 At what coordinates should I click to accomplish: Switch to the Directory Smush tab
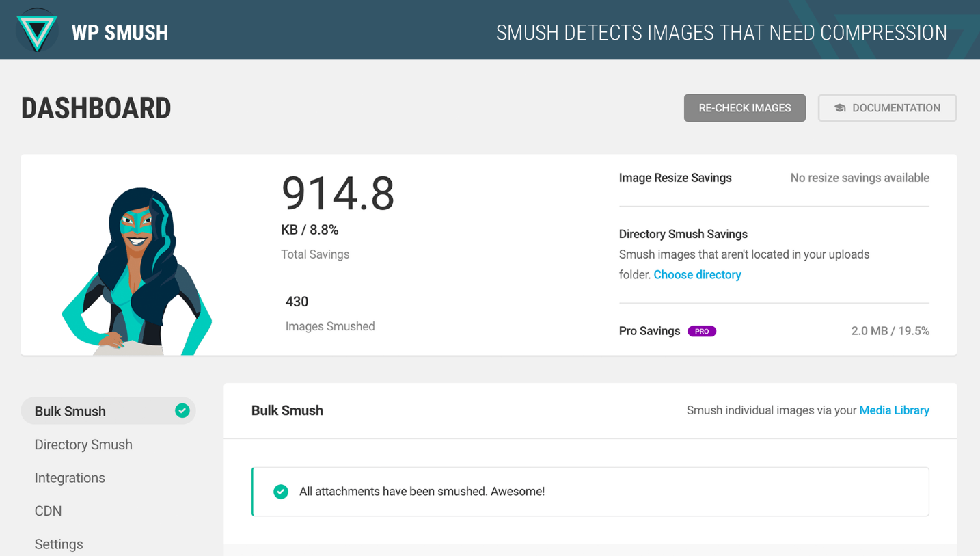click(83, 445)
